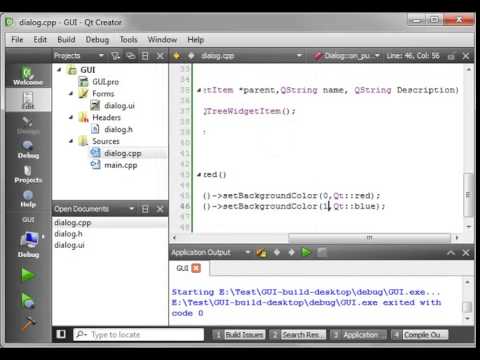Click Line 46, Col 56 indicator
This screenshot has height=360, width=480.
413,56
